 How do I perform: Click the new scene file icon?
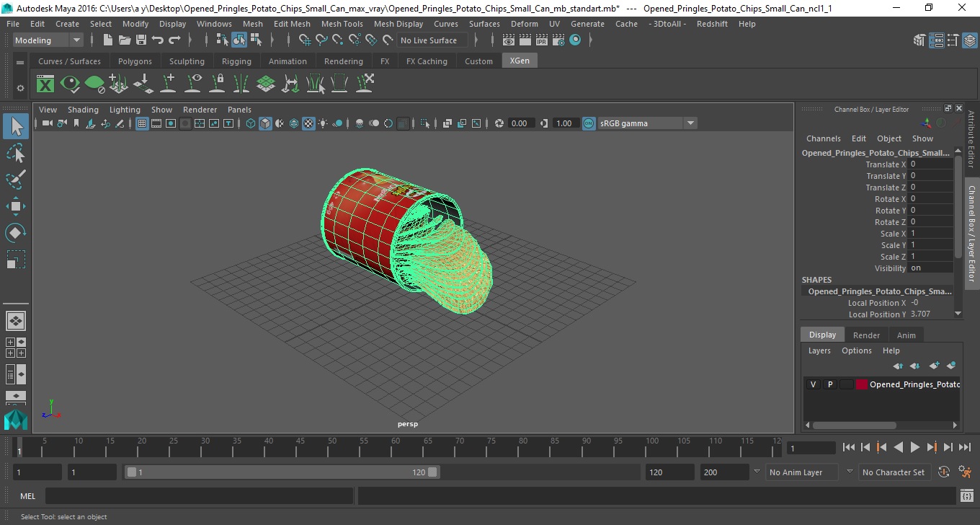tap(107, 40)
